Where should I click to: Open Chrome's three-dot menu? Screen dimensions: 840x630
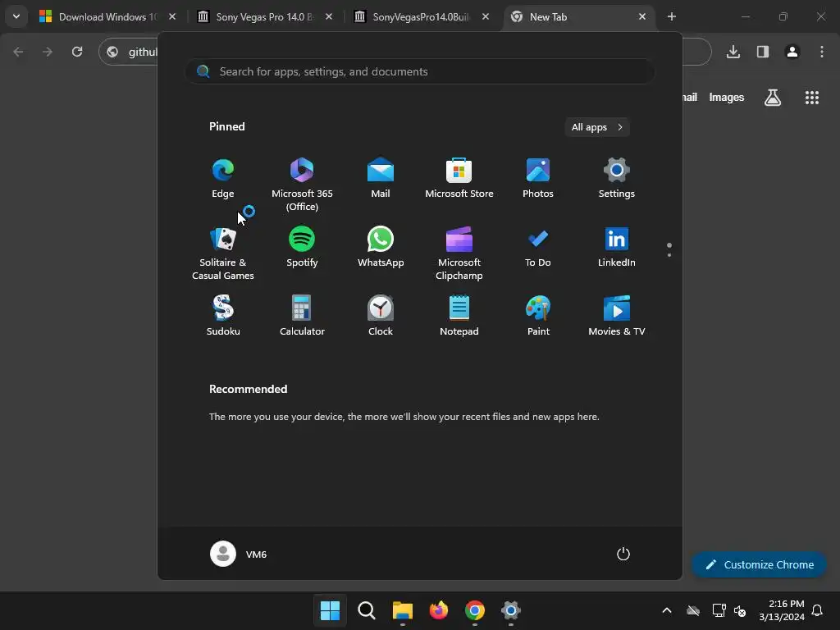(822, 52)
